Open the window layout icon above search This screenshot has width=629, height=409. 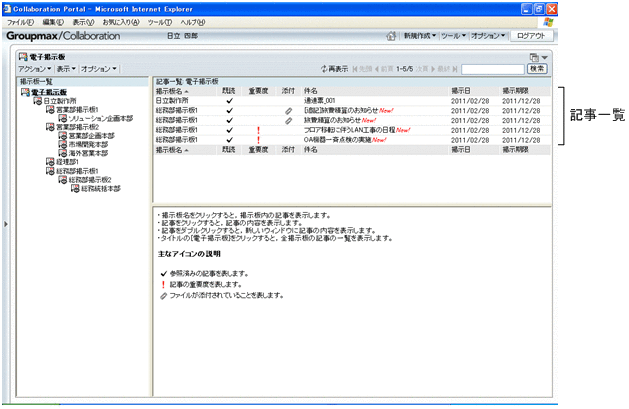point(535,58)
